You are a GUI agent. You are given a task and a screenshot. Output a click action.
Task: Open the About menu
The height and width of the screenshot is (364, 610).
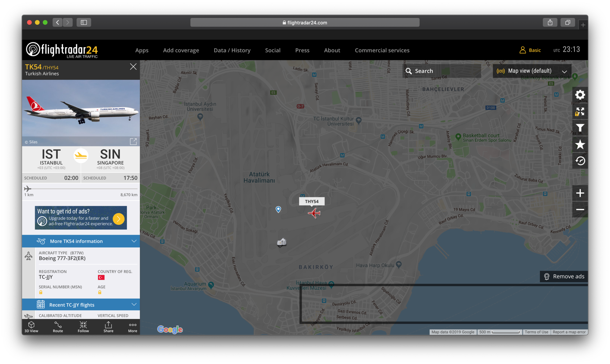332,50
